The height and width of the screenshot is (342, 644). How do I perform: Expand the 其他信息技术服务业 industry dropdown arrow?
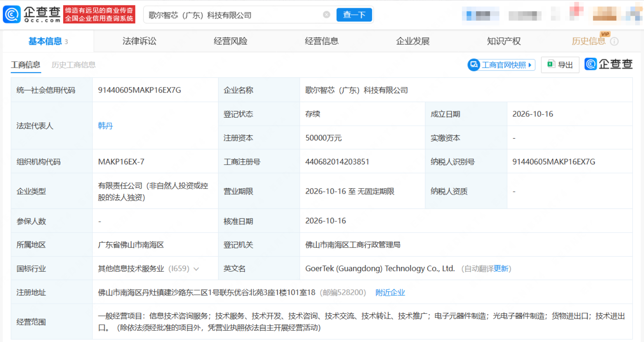[196, 269]
